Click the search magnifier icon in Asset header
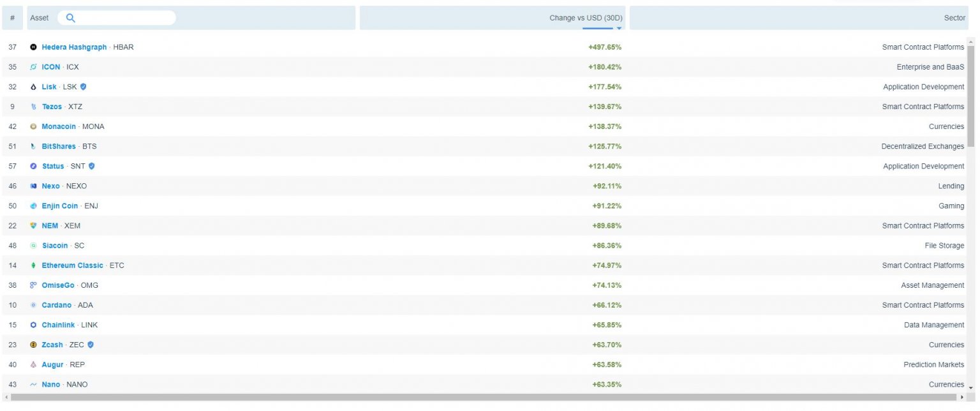 pos(71,18)
